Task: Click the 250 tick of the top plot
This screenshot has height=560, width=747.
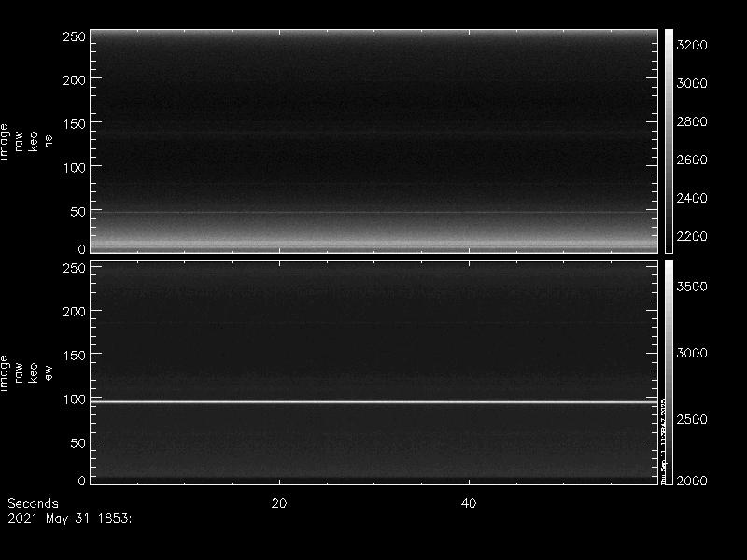Action: pyautogui.click(x=75, y=36)
